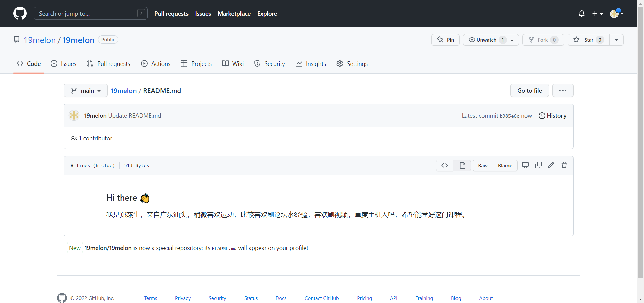Open Pricing footer link
644x303 pixels.
[x=365, y=298]
